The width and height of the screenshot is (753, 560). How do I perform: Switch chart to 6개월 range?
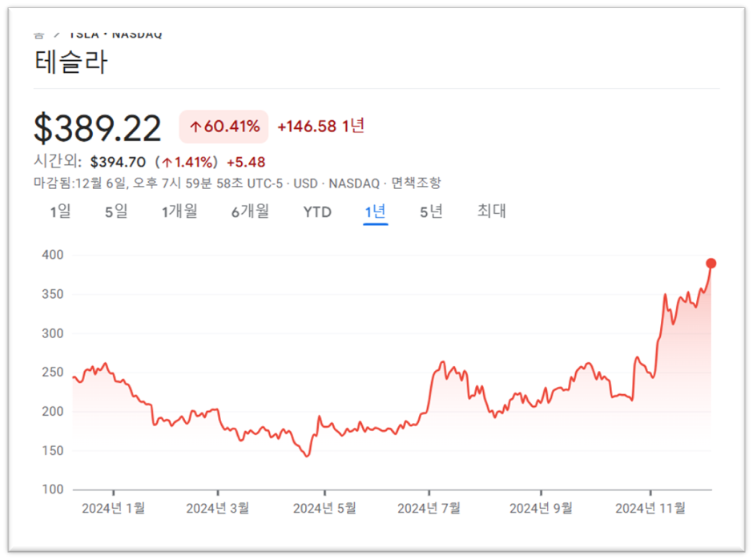click(x=250, y=211)
